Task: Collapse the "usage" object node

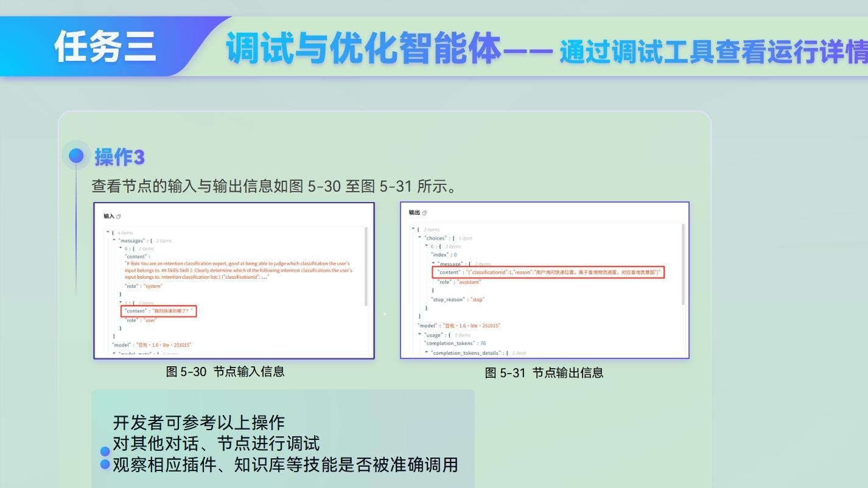Action: (x=420, y=335)
